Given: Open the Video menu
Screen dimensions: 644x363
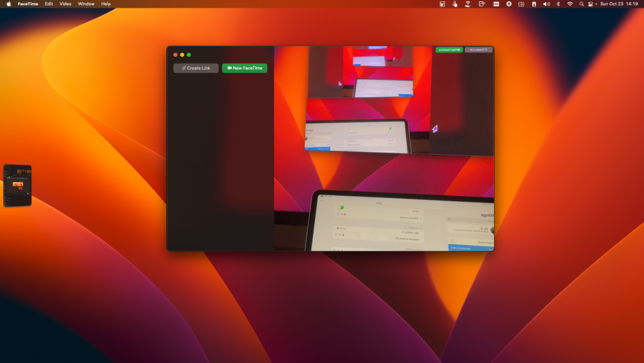Looking at the screenshot, I should (65, 4).
